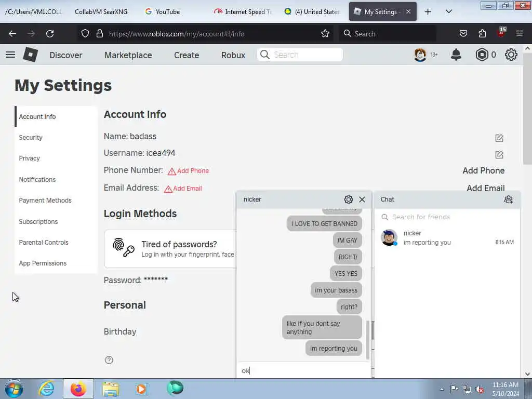Viewport: 532px width, 399px height.
Task: Switch to the United States tab
Action: point(312,12)
